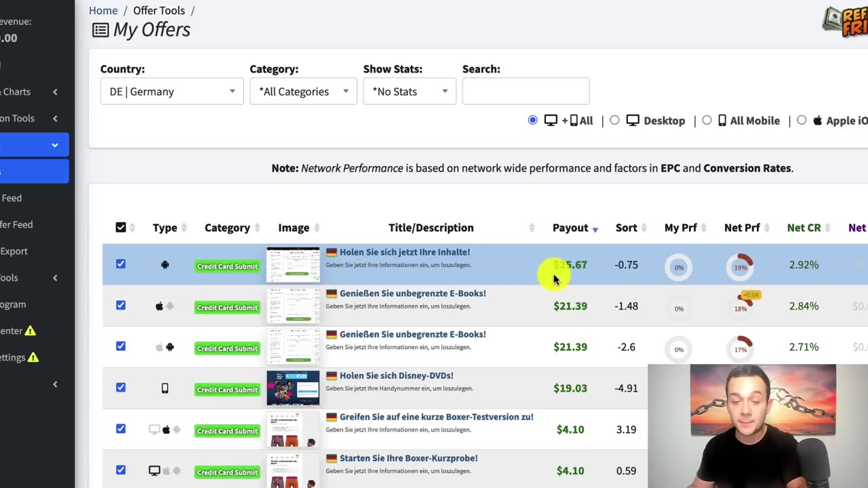Sort table by Title/Description column header

click(x=431, y=228)
